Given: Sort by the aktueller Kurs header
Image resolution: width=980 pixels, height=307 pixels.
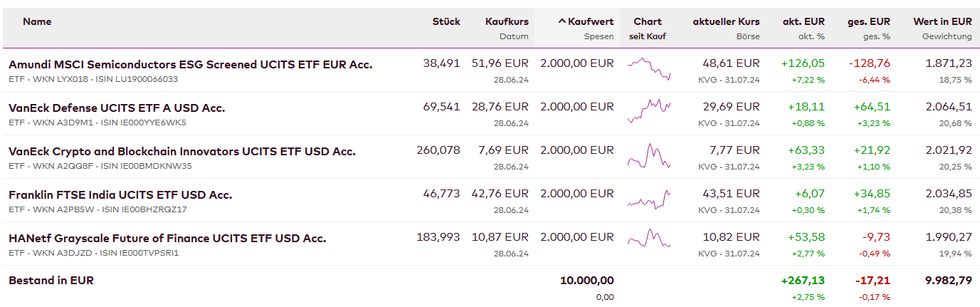Looking at the screenshot, I should (x=726, y=22).
